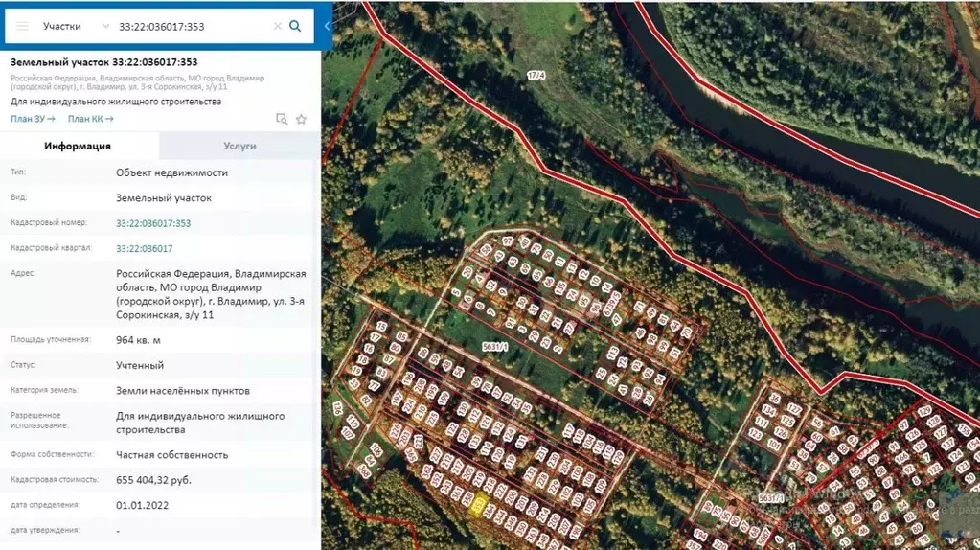Screen dimensions: 980x550
Task: Select the yellow highlighted parcel 353 on map
Action: pos(479,504)
